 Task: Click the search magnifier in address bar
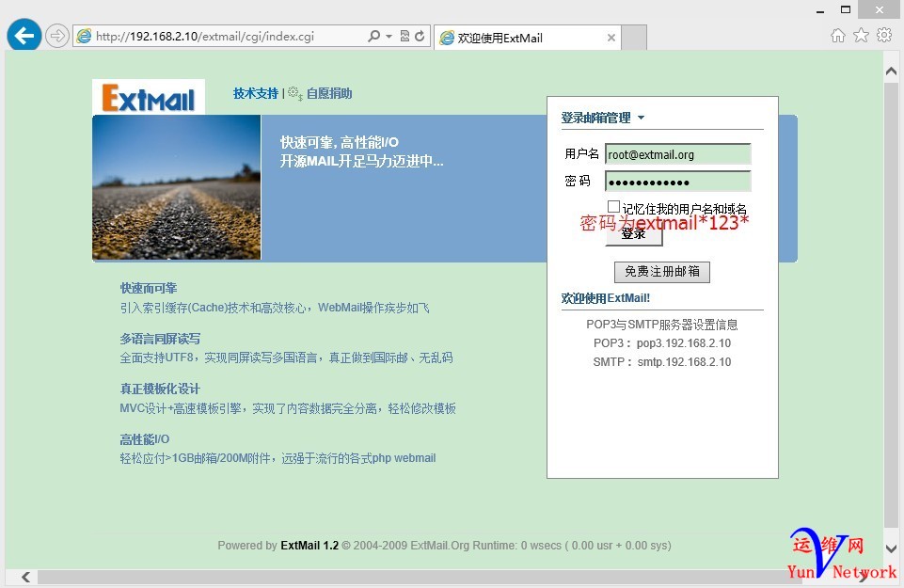click(374, 37)
